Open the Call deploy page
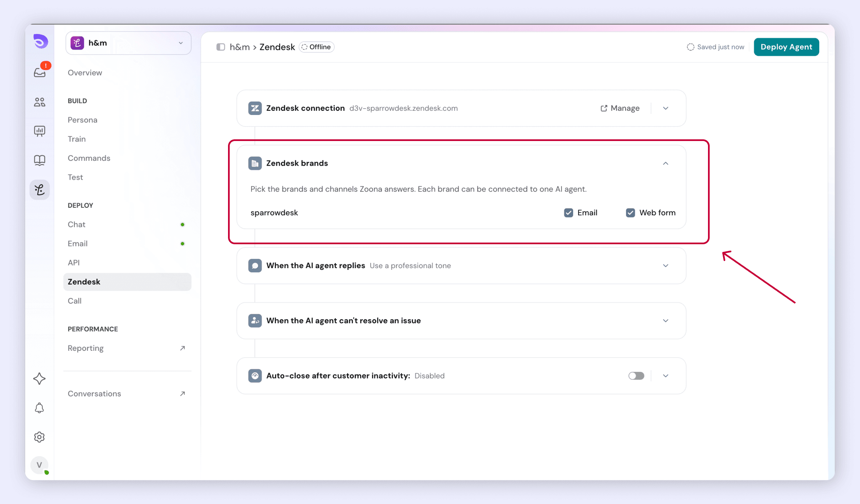This screenshot has width=860, height=504. click(x=74, y=301)
